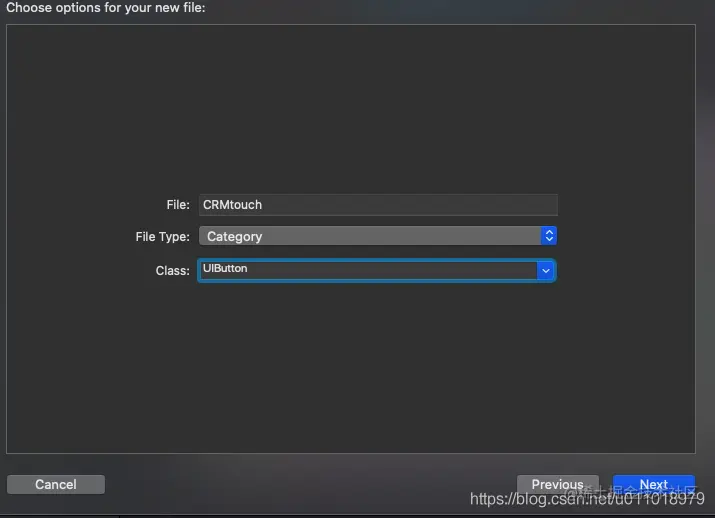Proceed with the Next button
Image resolution: width=715 pixels, height=518 pixels.
point(653,484)
